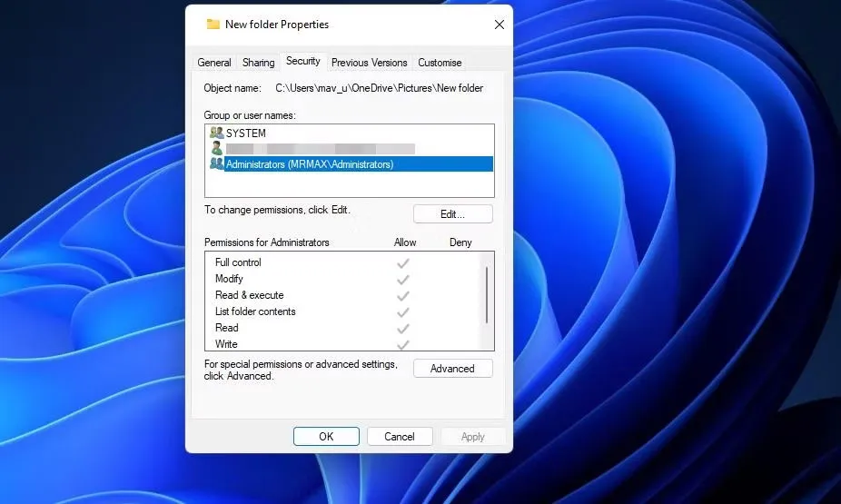Close the New folder Properties dialog

click(x=500, y=25)
